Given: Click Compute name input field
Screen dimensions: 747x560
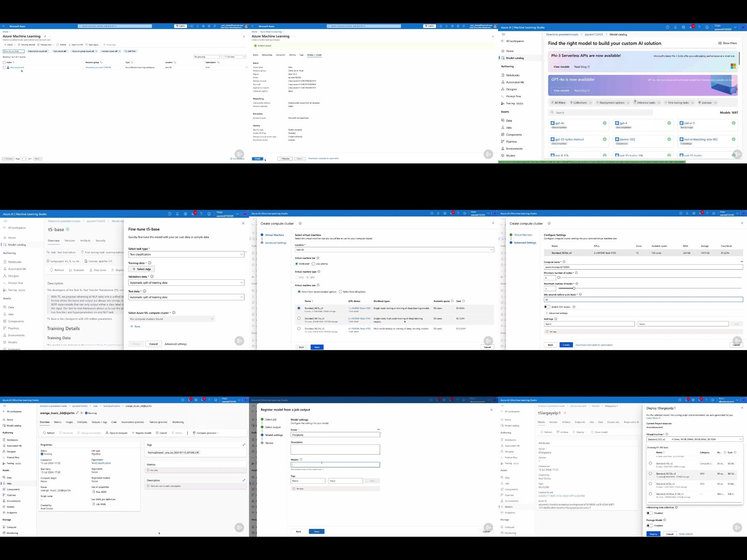Looking at the screenshot, I should 643,267.
